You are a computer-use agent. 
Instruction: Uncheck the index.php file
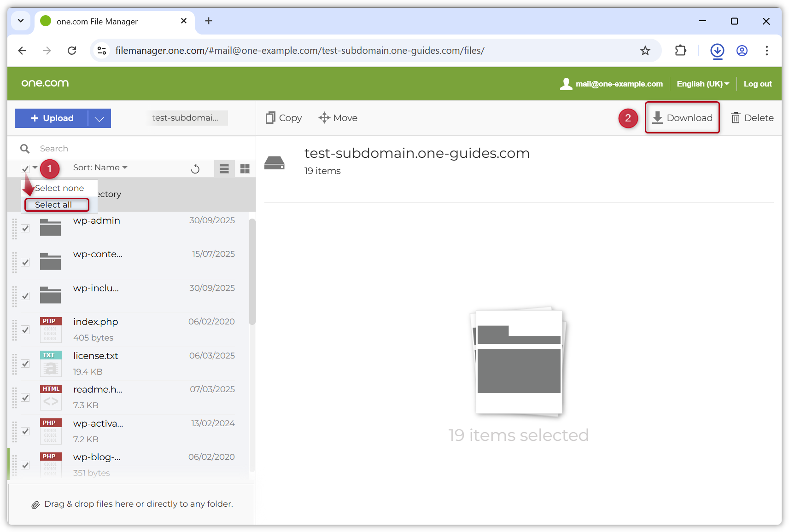tap(25, 330)
